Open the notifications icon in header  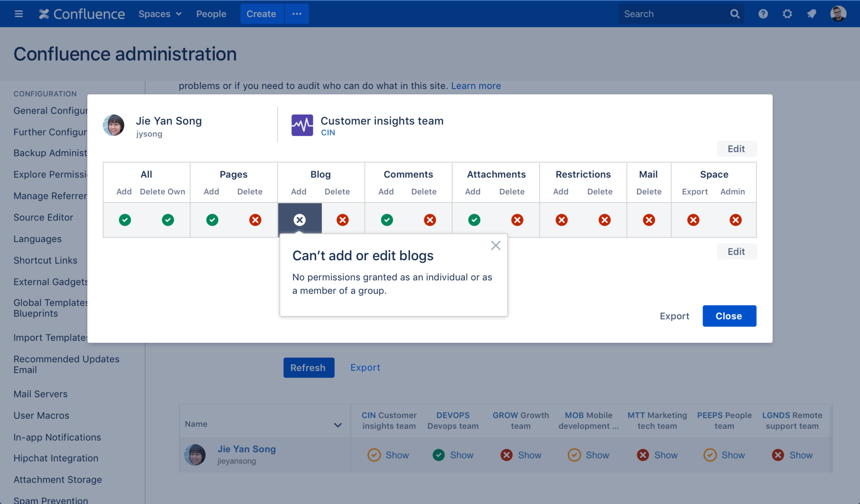tap(812, 14)
